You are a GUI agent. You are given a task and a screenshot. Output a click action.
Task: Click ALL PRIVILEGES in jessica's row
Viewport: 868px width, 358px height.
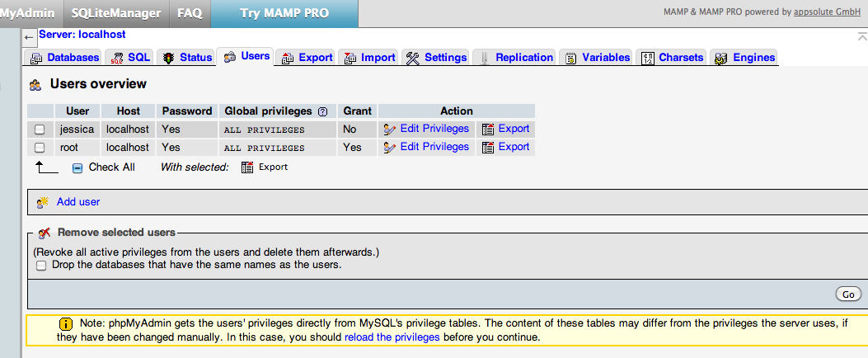tap(264, 131)
